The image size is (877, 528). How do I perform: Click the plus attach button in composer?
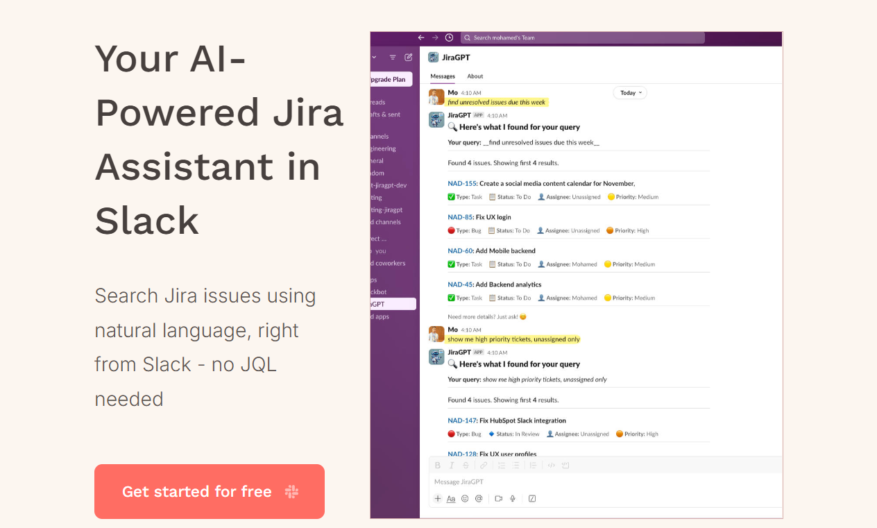tap(438, 498)
